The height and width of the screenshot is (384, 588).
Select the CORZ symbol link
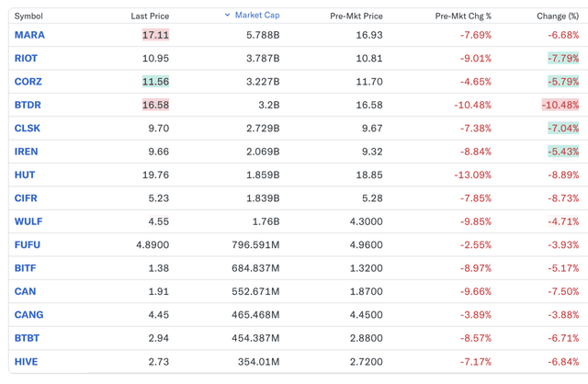click(x=28, y=82)
